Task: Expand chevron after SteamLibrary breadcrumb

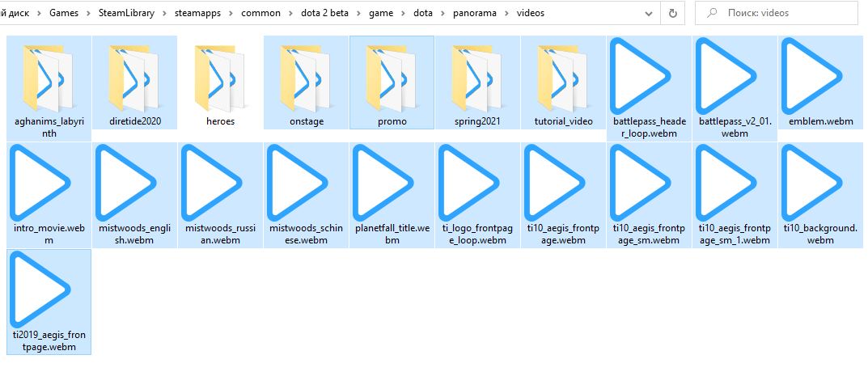Action: [x=163, y=13]
